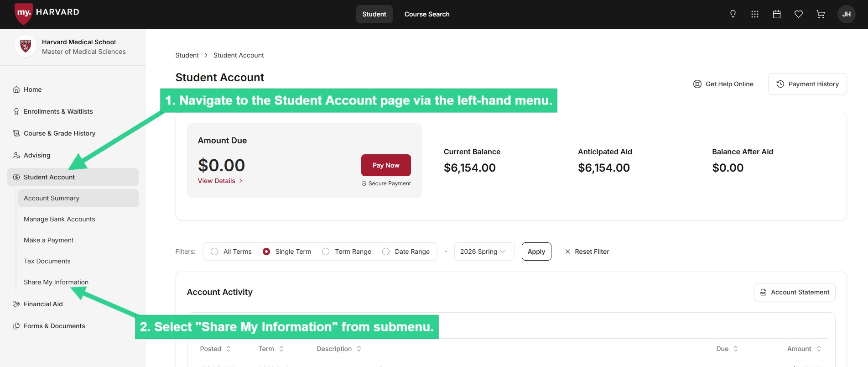The image size is (868, 367).
Task: Click the $6,154.00 Current Balance value
Action: tap(470, 168)
